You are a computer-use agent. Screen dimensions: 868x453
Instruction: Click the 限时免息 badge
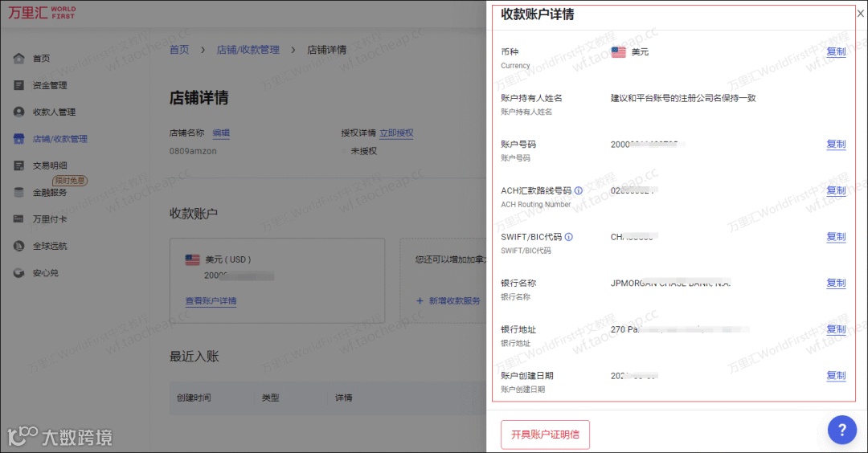[70, 180]
